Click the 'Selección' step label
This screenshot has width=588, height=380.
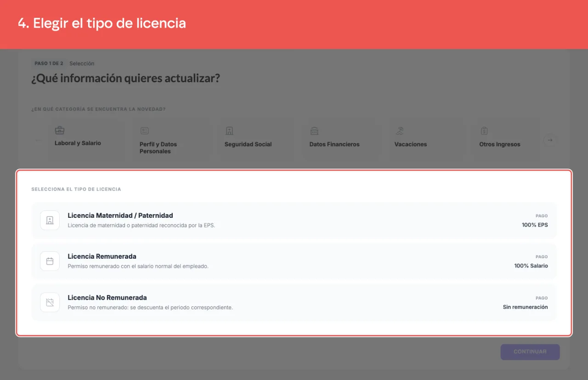(82, 63)
